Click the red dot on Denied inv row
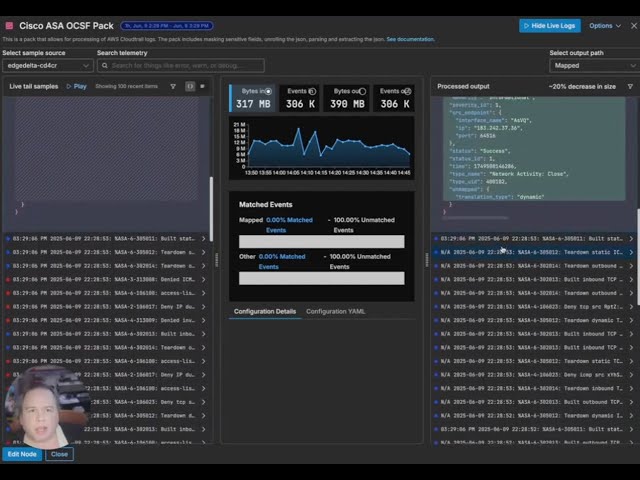Screen dimensions: 640x480 8,320
